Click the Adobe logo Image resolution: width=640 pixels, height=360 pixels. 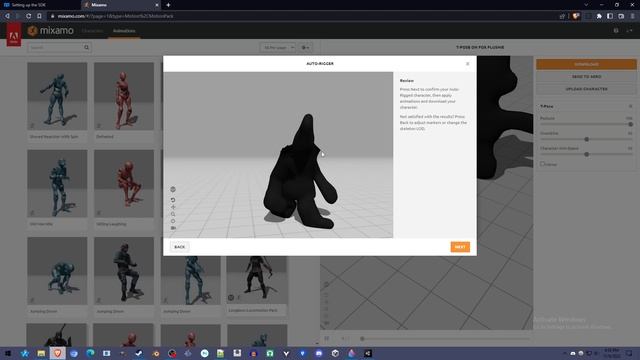pyautogui.click(x=13, y=35)
